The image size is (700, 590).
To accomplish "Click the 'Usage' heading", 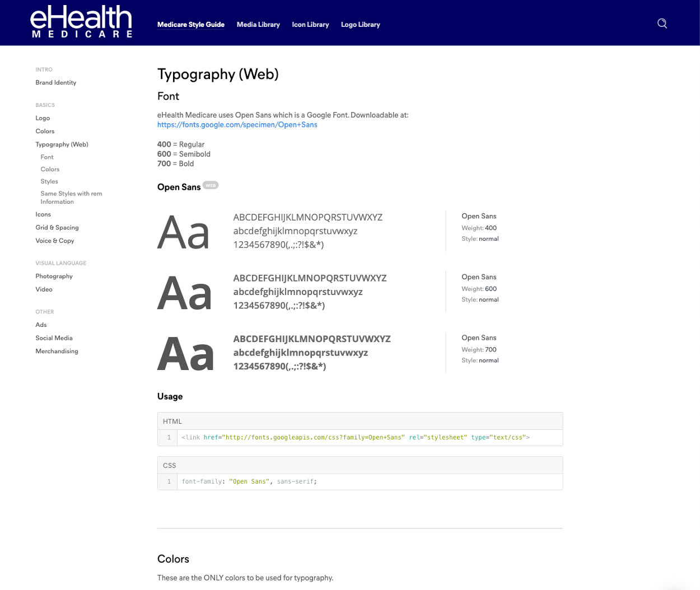I will 170,396.
